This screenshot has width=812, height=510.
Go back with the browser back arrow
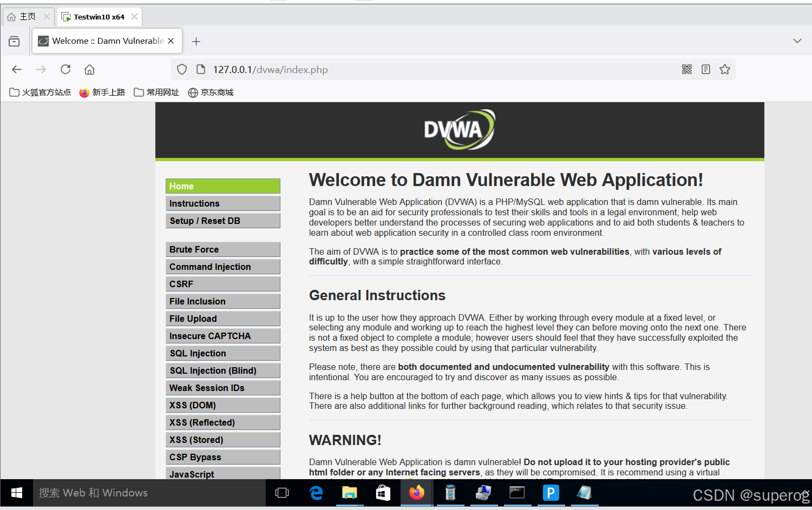pyautogui.click(x=17, y=69)
